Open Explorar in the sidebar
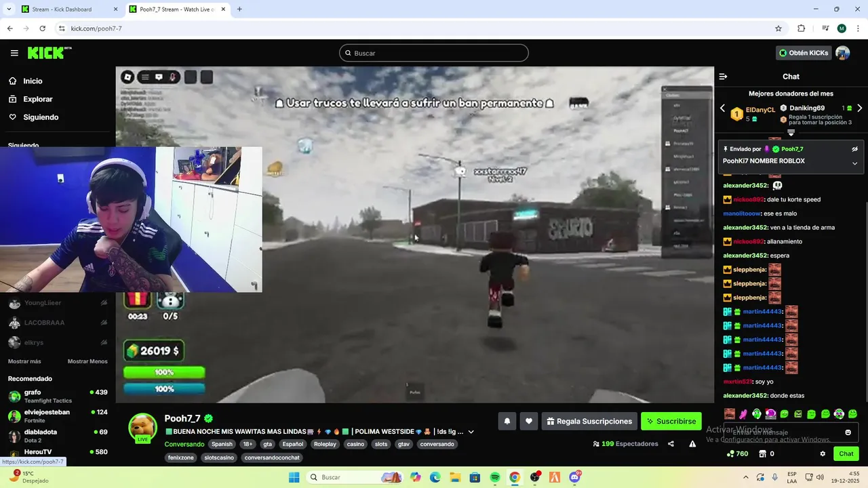Image resolution: width=868 pixels, height=488 pixels. tap(38, 99)
